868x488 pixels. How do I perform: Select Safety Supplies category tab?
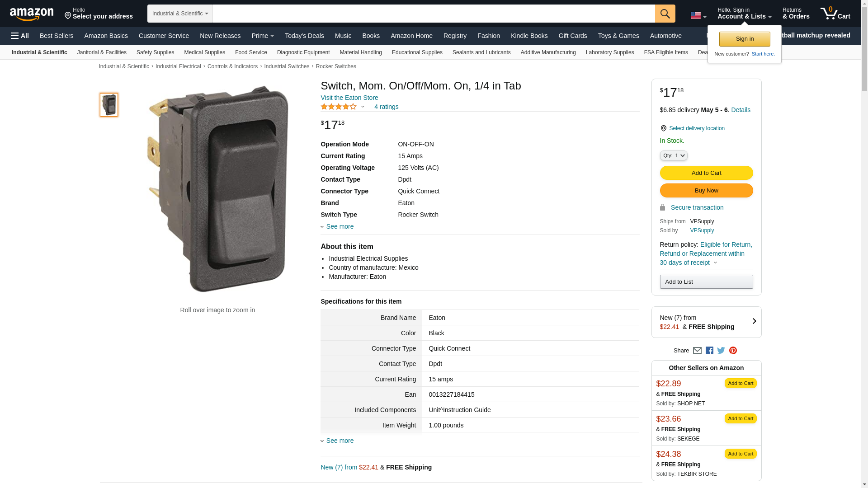[x=155, y=52]
